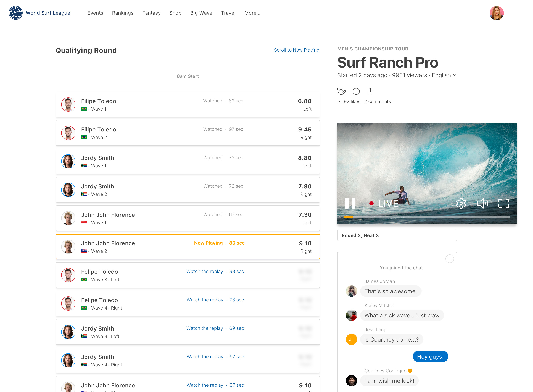Open the Round 3, Heat 3 selector
Viewport: 533px width, 392px height.
pos(397,235)
